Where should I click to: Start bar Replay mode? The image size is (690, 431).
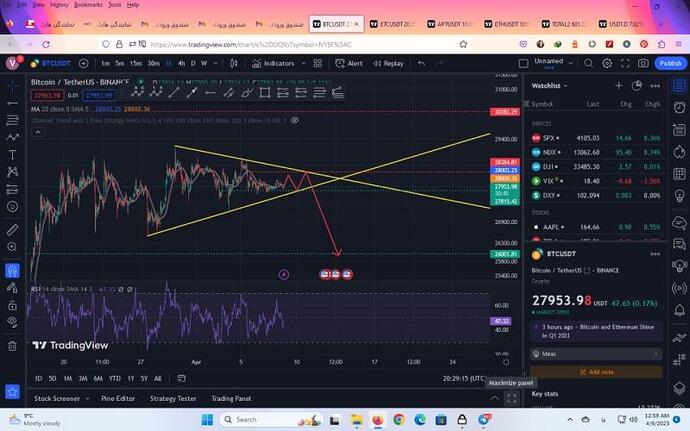(x=388, y=63)
